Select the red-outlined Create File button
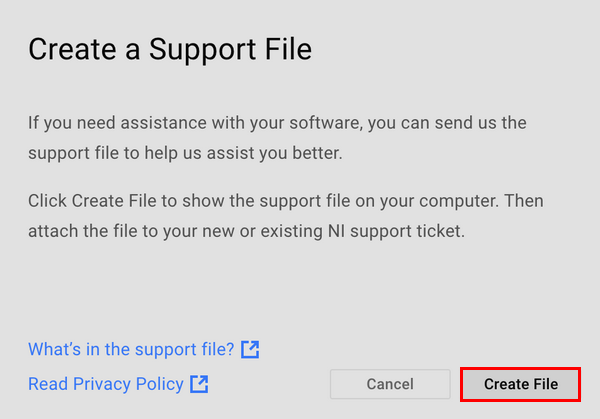600x419 pixels. tap(520, 384)
